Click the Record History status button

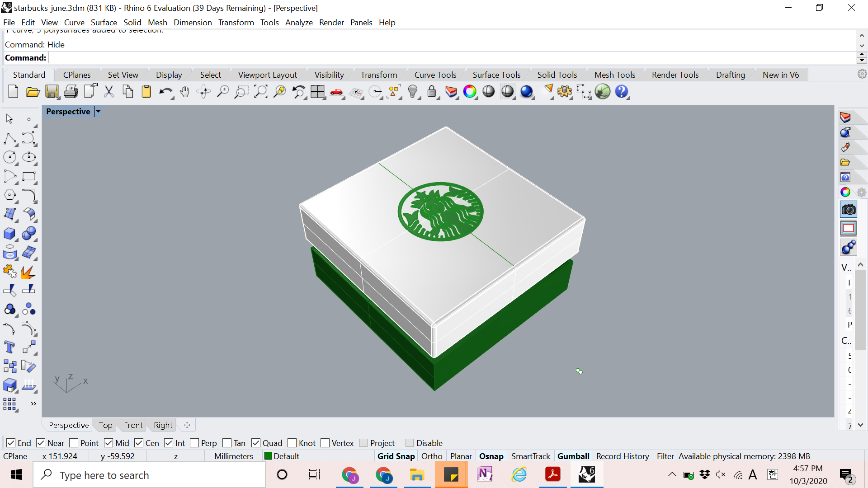click(622, 456)
